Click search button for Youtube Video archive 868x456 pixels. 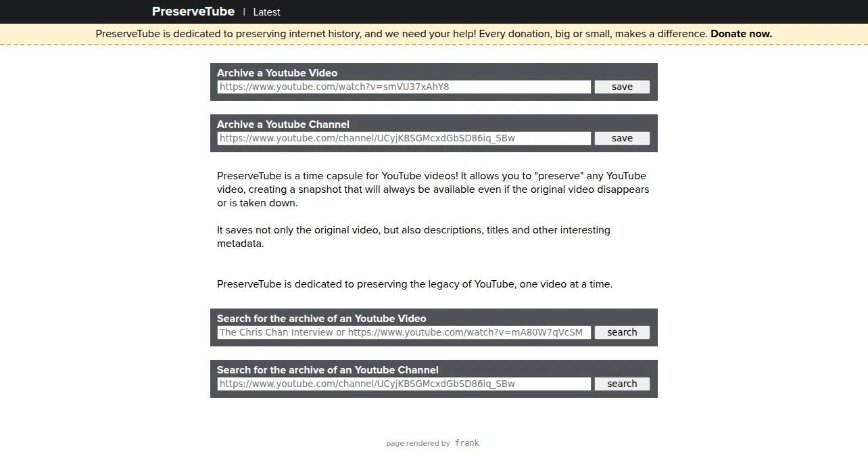pos(622,332)
